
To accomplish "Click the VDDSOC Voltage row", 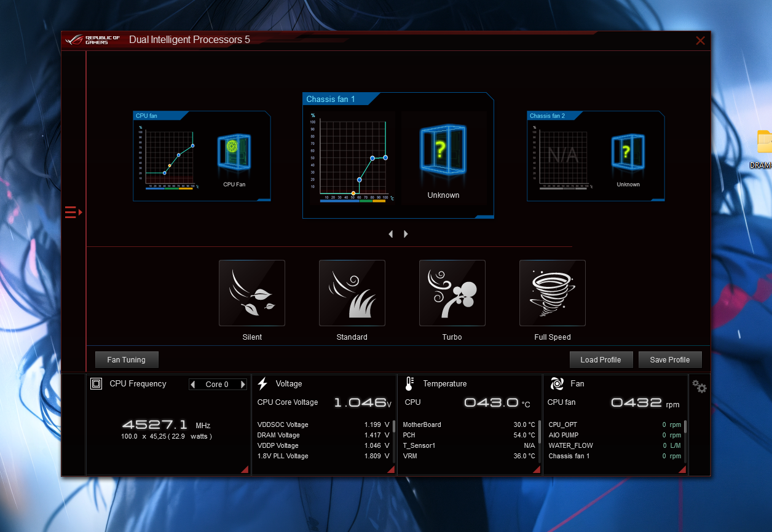I will (323, 425).
